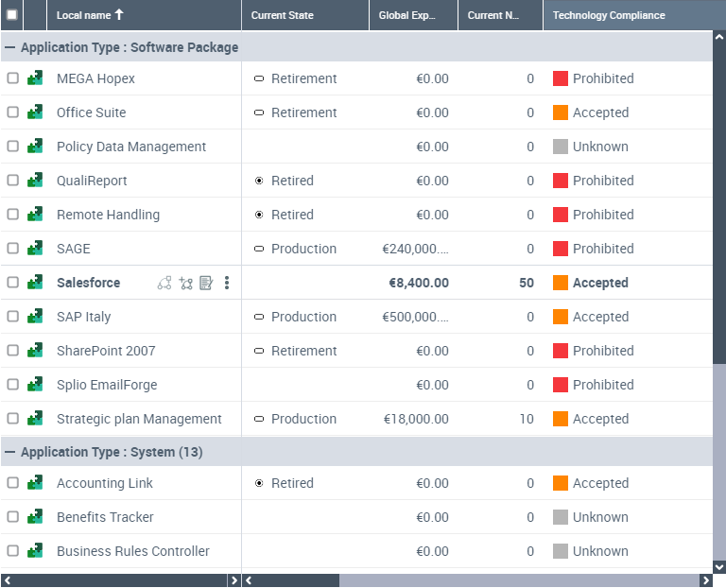The height and width of the screenshot is (588, 726).
Task: Open the SharePoint 2007 application name
Action: [106, 351]
